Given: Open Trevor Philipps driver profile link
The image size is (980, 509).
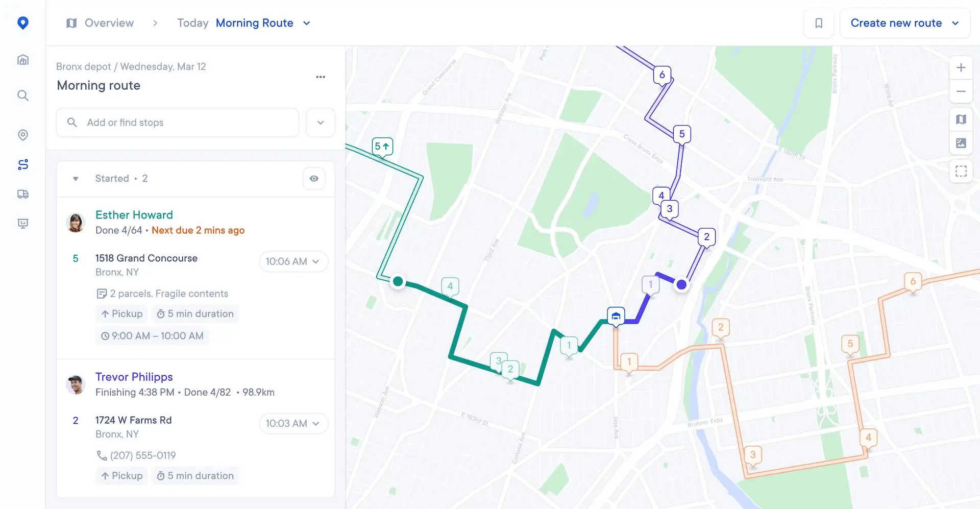Looking at the screenshot, I should point(134,377).
